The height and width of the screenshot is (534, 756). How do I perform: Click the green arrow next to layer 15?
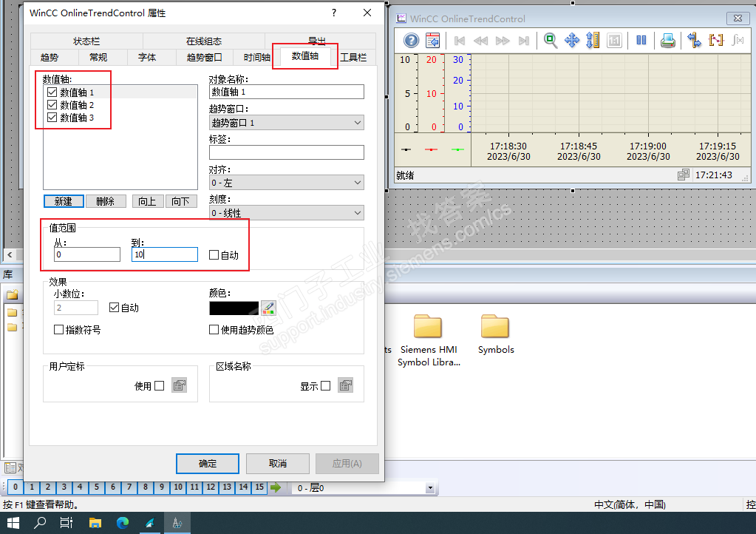pyautogui.click(x=276, y=487)
